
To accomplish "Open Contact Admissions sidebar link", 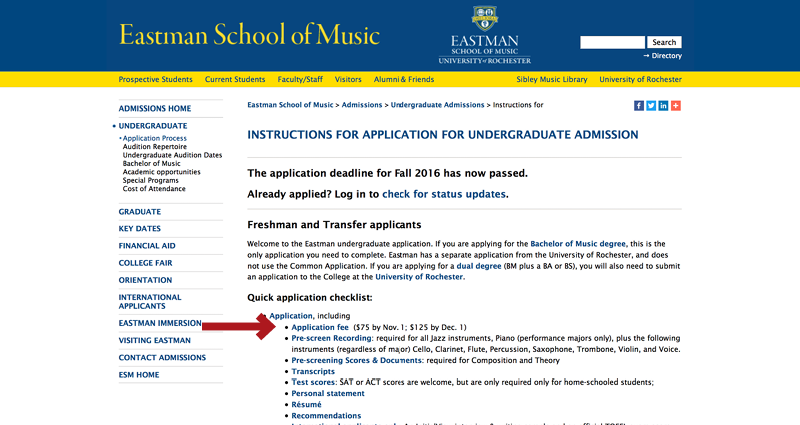I will [x=162, y=358].
